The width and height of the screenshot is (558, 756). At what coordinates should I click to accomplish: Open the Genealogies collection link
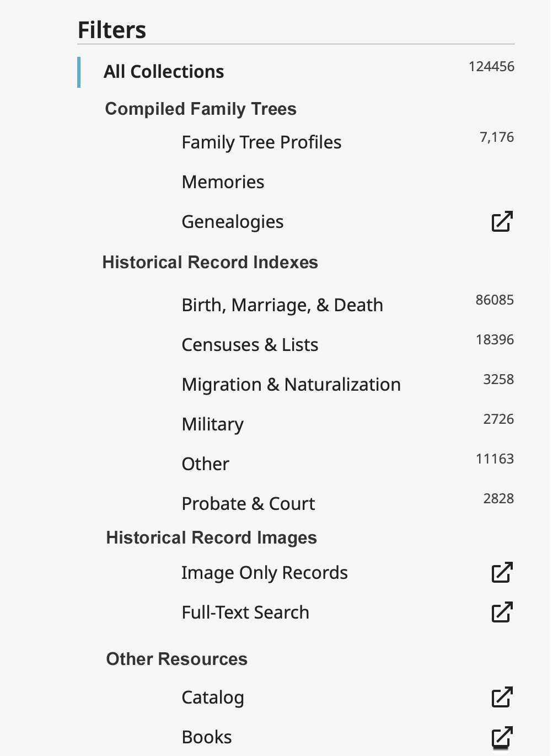[232, 222]
